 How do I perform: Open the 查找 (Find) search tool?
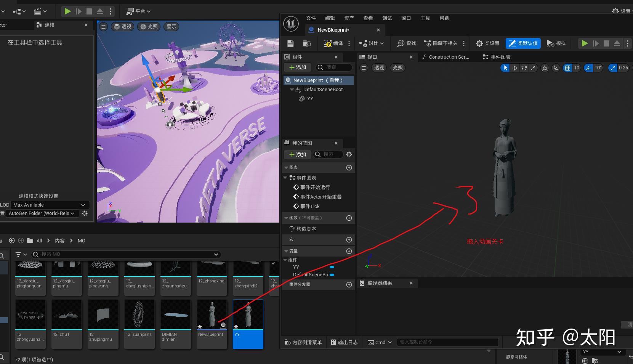[x=405, y=43]
